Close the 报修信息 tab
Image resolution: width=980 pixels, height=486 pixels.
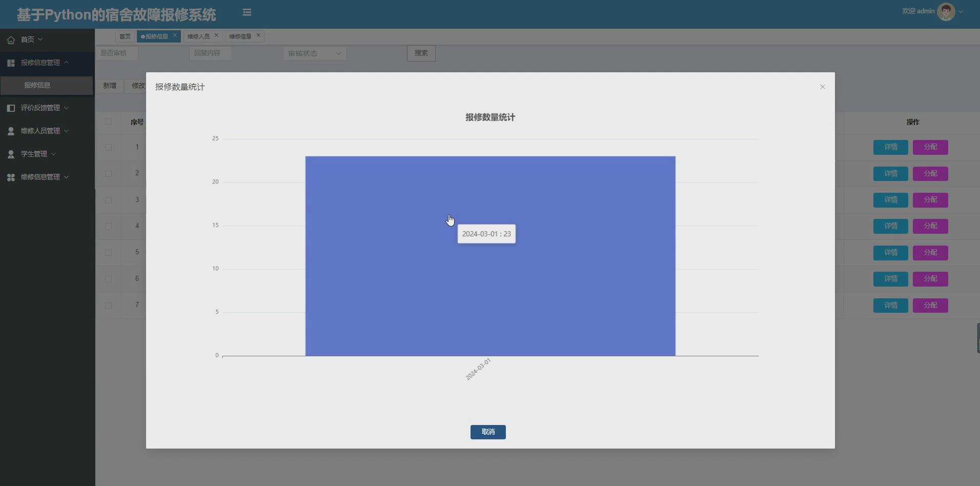175,35
